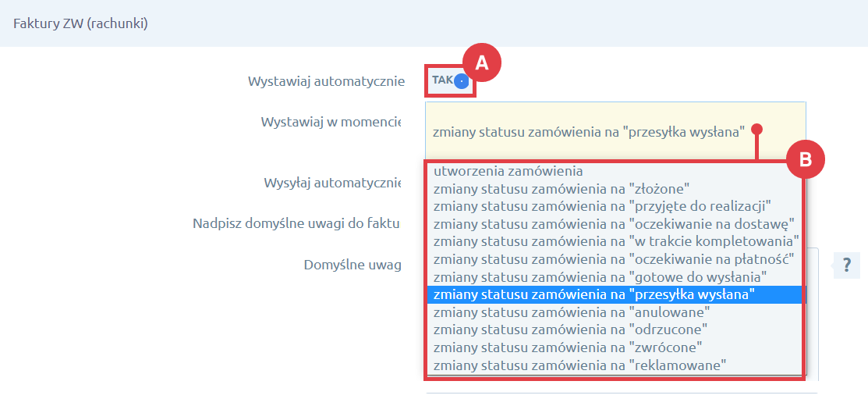Open the Wystawiaj w momencie dropdown field
Viewport: 868px width, 406px height.
(615, 131)
